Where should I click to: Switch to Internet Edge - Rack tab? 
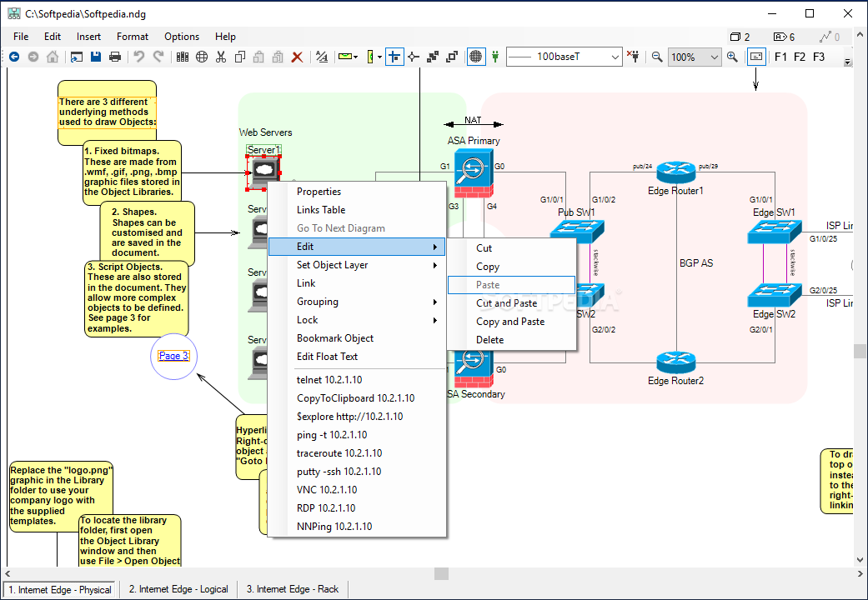[x=293, y=589]
